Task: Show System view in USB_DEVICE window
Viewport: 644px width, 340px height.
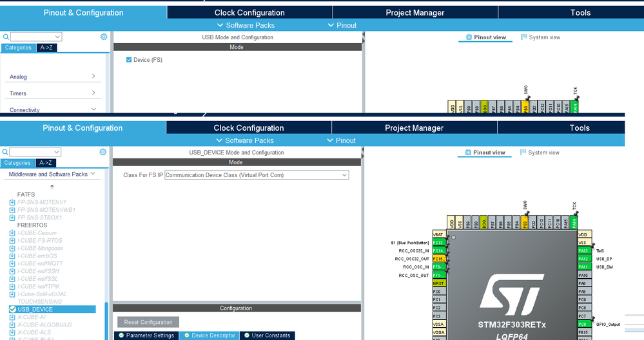Action: pyautogui.click(x=540, y=153)
